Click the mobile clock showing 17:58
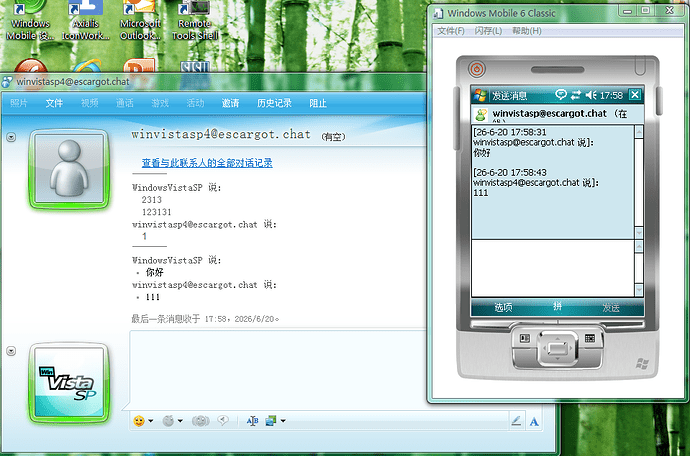Image resolution: width=690 pixels, height=456 pixels. pos(611,95)
